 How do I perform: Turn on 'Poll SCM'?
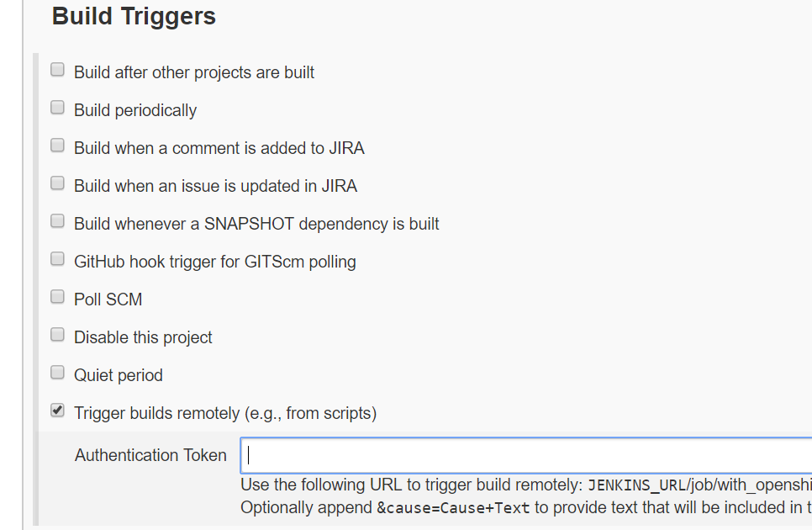point(56,296)
